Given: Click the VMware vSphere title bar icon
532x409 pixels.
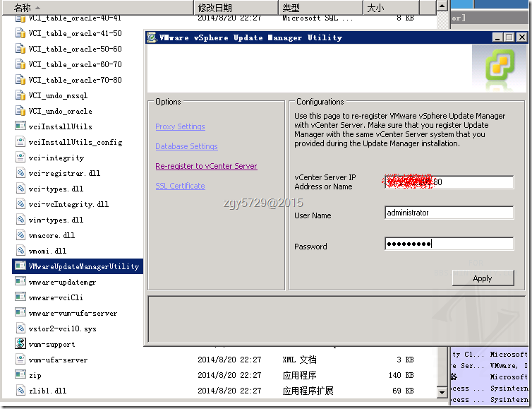Looking at the screenshot, I should pos(152,37).
